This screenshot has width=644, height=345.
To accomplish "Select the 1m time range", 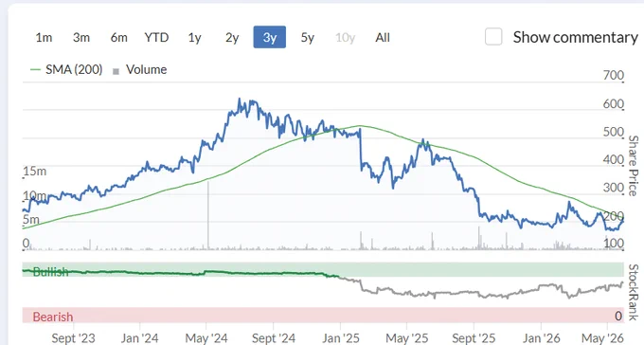I will point(44,37).
